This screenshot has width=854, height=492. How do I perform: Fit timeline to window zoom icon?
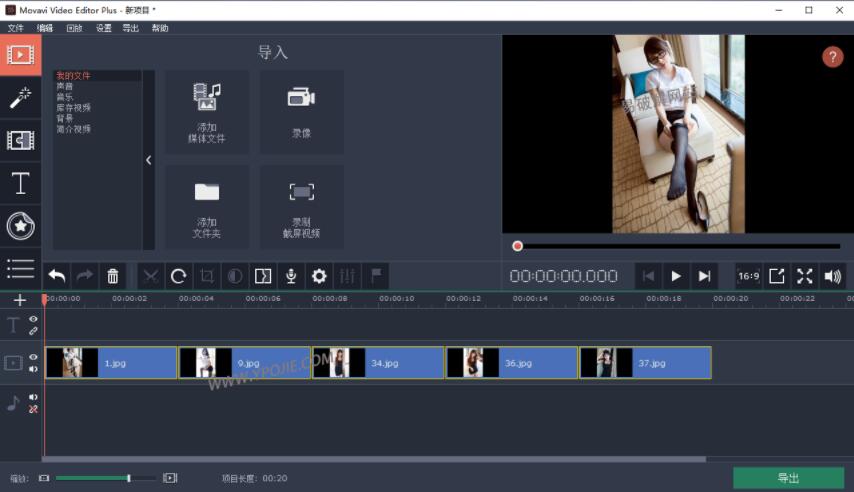(x=170, y=478)
